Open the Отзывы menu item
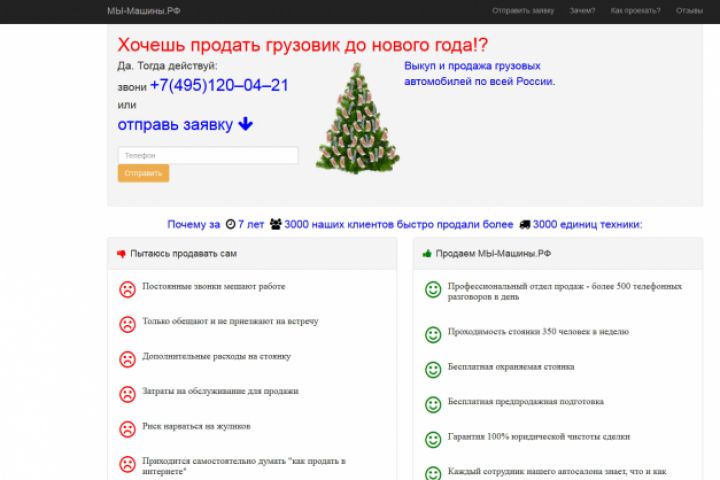The height and width of the screenshot is (480, 720). (689, 11)
